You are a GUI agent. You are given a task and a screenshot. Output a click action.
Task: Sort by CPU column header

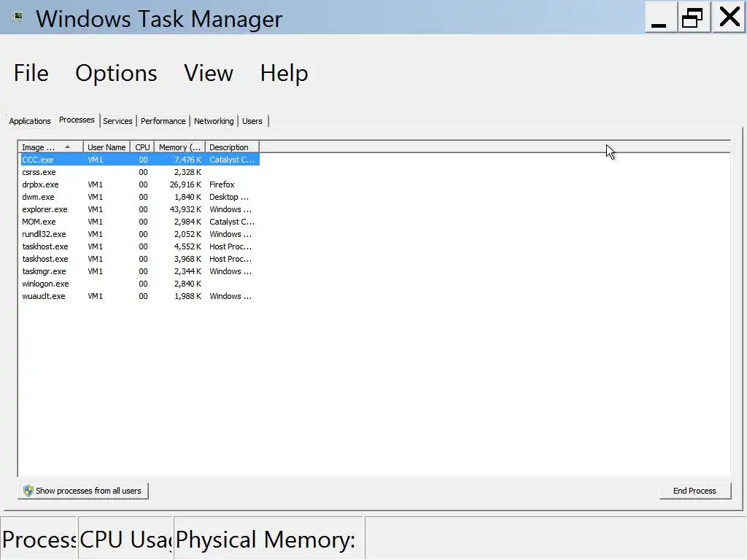coord(142,147)
